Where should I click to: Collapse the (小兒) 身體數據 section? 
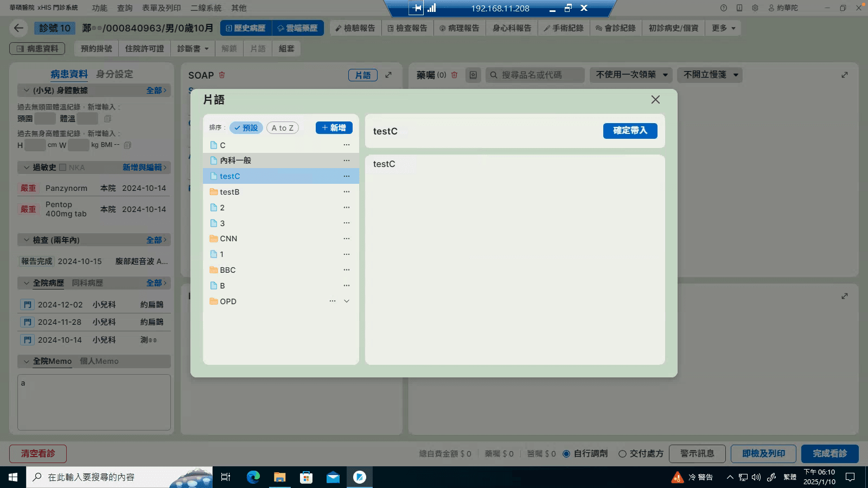pos(26,91)
